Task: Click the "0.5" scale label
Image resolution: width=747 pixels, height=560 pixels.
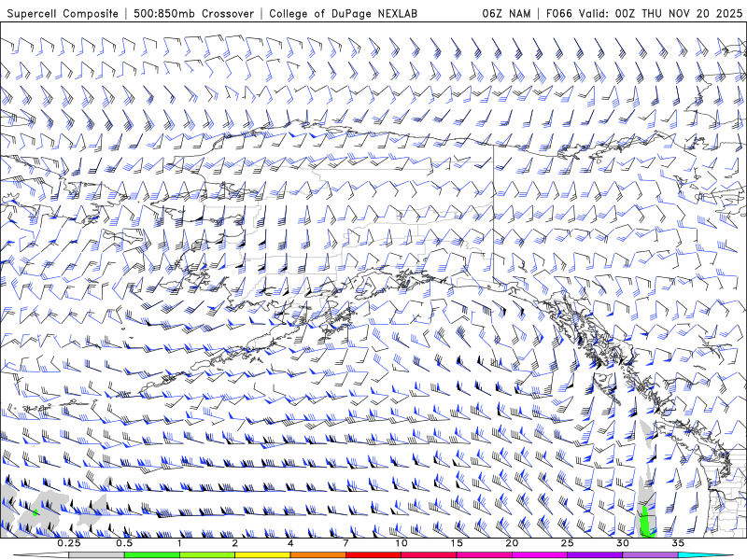Action: coord(124,543)
